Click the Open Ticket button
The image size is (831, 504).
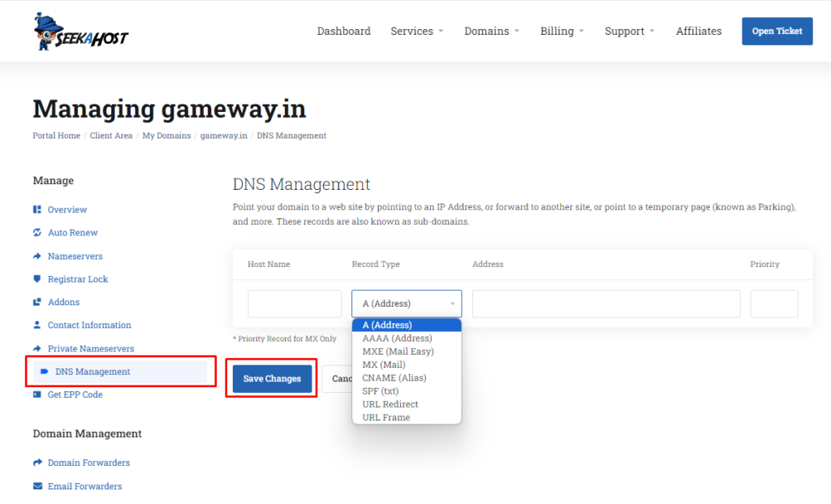(x=777, y=32)
